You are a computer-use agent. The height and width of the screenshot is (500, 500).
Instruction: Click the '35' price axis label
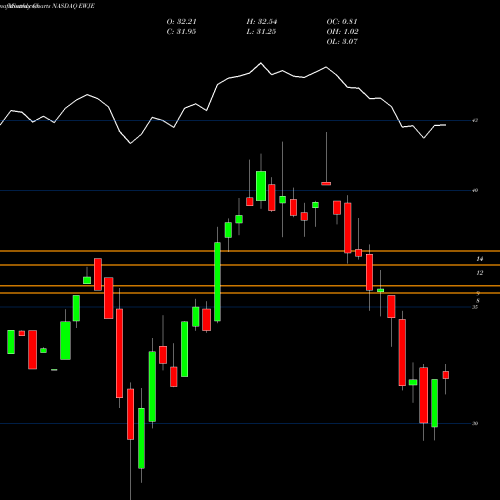point(475,307)
